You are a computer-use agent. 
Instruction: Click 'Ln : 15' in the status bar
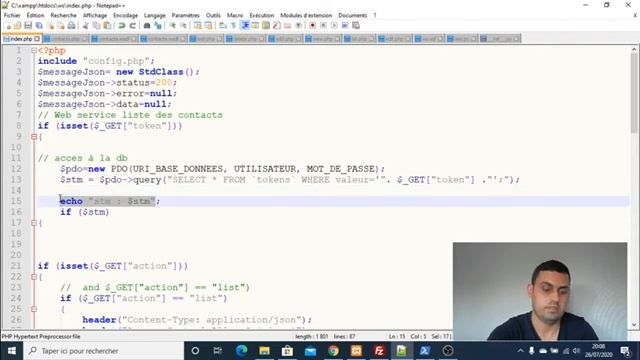tap(397, 337)
